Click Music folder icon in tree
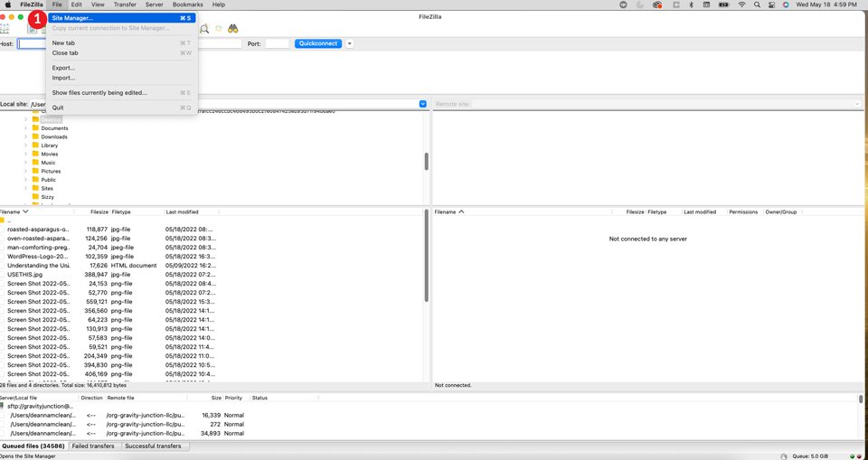Viewport: 868px width, 460px height. click(x=35, y=163)
